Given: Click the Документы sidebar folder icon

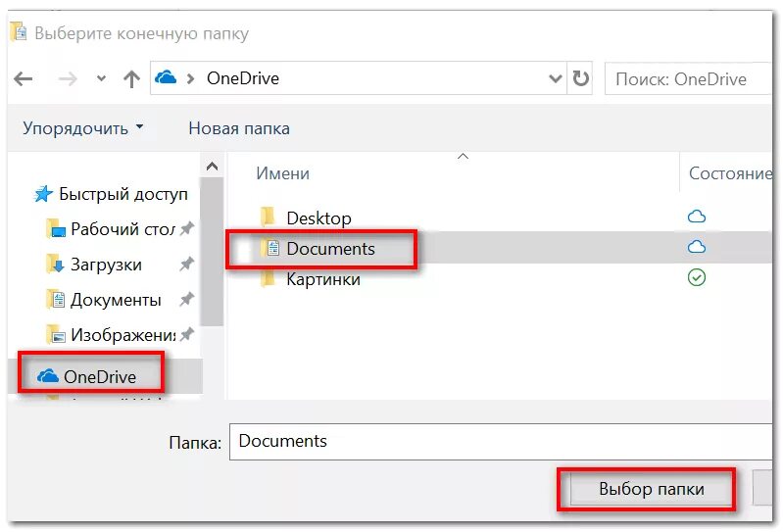Looking at the screenshot, I should pos(55,300).
